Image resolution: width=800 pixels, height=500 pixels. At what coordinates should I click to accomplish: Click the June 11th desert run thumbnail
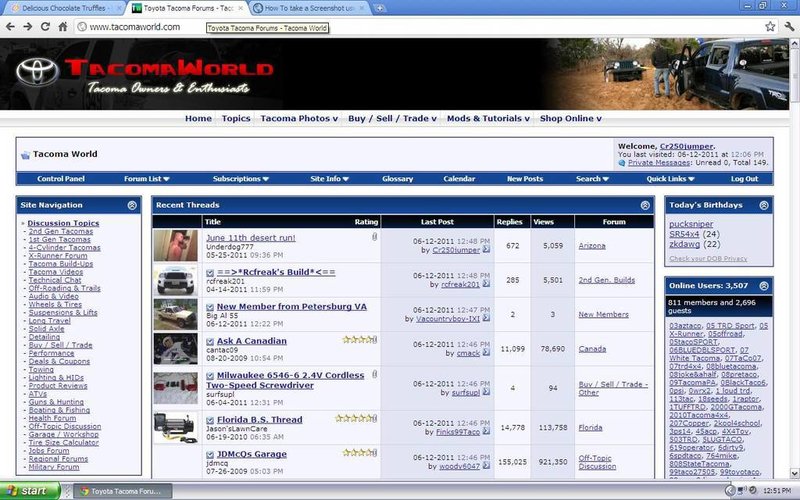click(176, 245)
